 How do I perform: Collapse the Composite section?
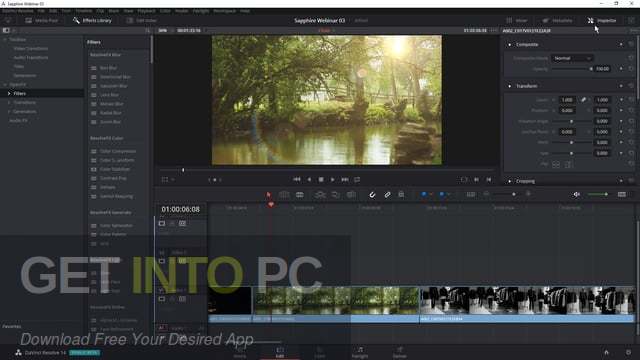[509, 44]
